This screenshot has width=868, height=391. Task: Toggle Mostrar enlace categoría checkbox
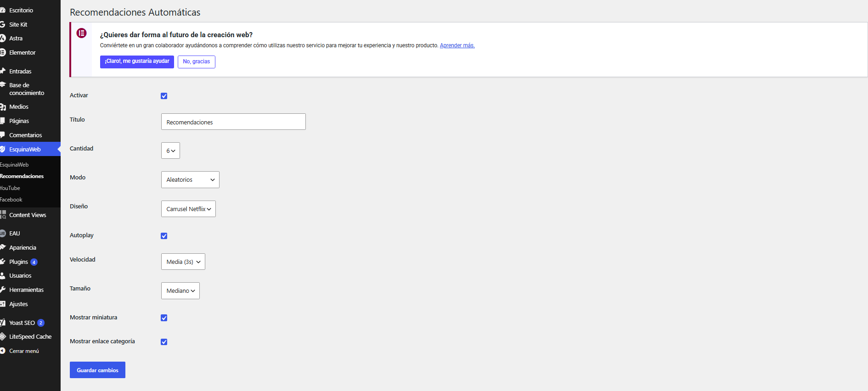pyautogui.click(x=164, y=342)
